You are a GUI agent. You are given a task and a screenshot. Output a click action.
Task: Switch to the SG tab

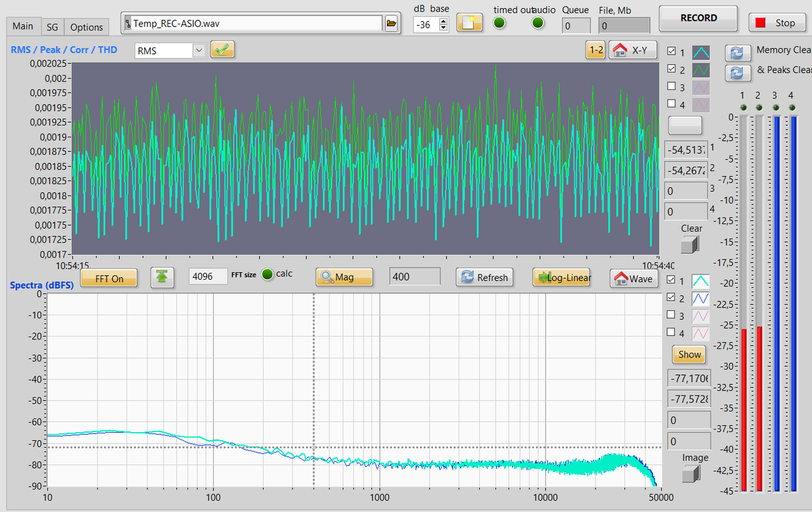(x=52, y=27)
